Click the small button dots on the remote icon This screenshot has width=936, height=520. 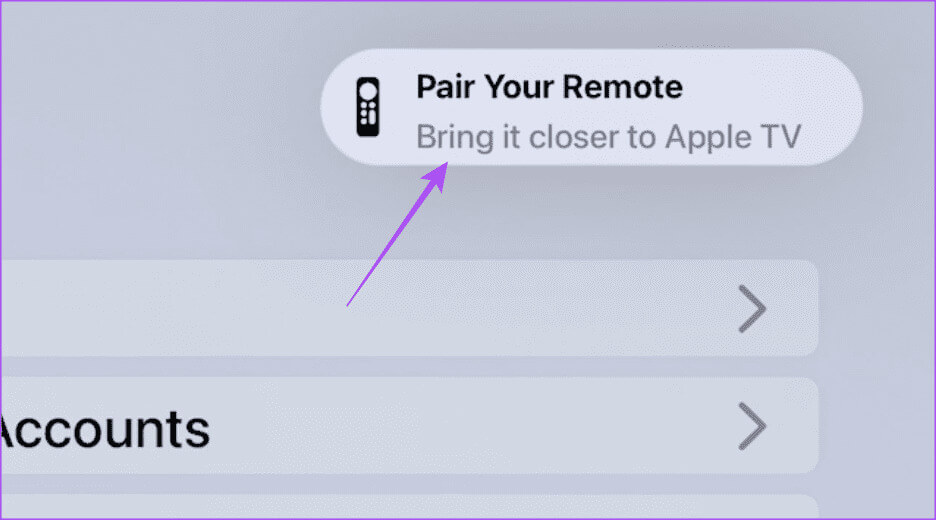pyautogui.click(x=368, y=114)
